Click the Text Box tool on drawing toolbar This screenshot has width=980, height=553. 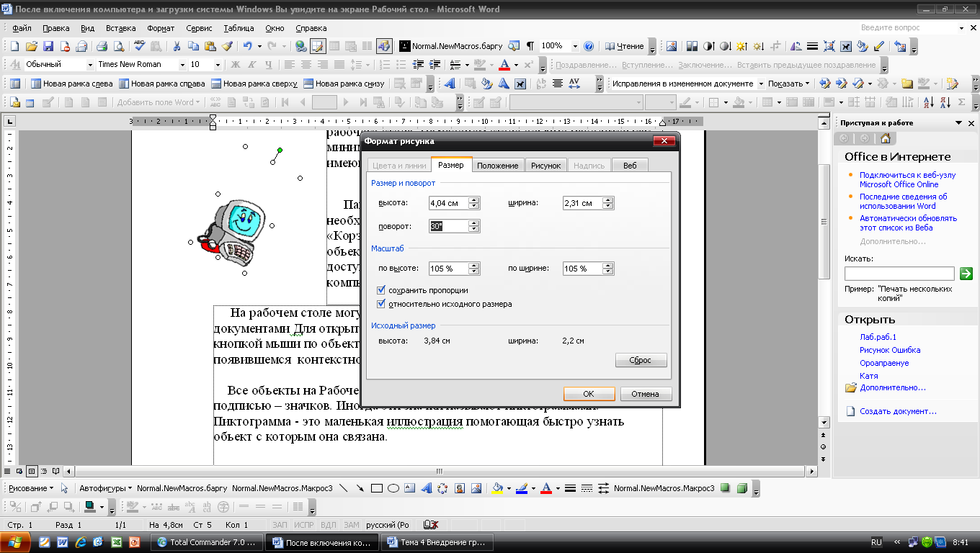409,488
